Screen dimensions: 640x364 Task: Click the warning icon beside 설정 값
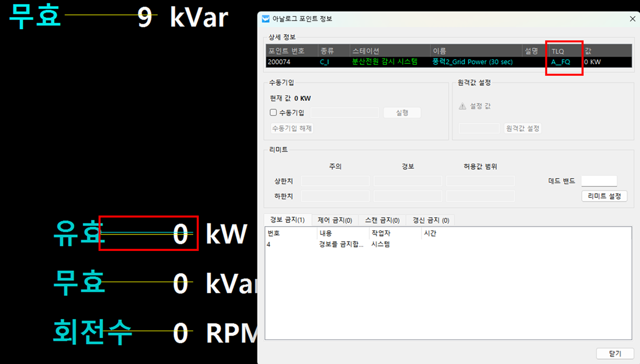point(462,106)
